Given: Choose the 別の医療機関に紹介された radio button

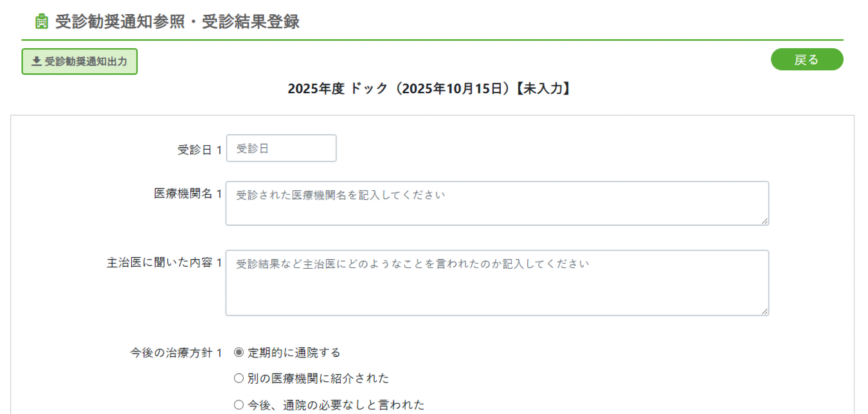Looking at the screenshot, I should [x=239, y=378].
